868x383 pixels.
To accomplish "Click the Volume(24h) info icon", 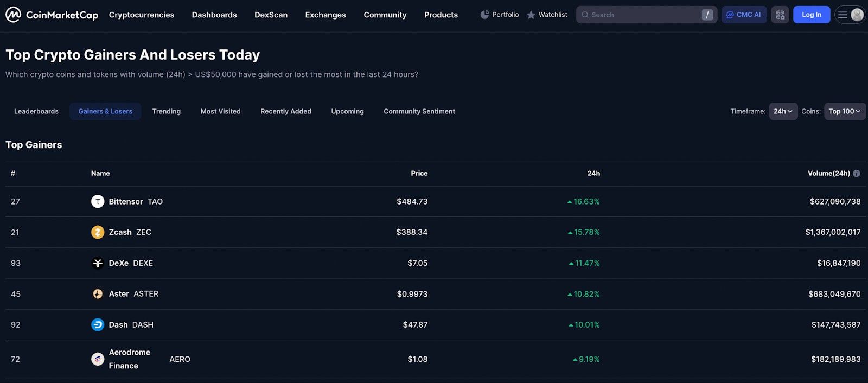I will click(x=857, y=174).
